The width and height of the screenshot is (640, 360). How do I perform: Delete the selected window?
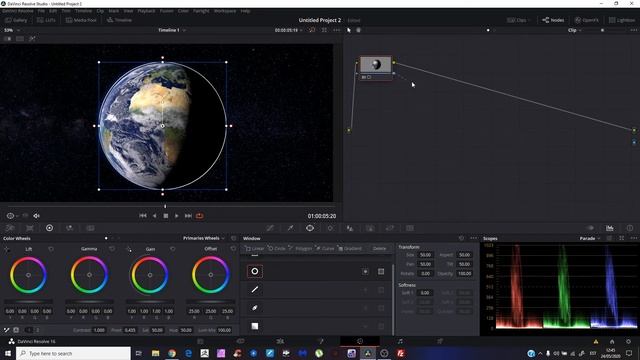point(379,248)
